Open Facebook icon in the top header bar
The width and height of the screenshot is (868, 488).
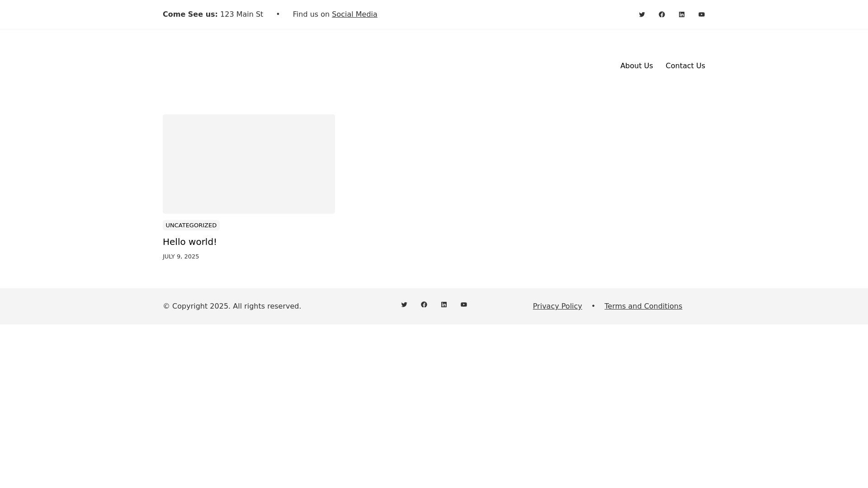pos(662,14)
